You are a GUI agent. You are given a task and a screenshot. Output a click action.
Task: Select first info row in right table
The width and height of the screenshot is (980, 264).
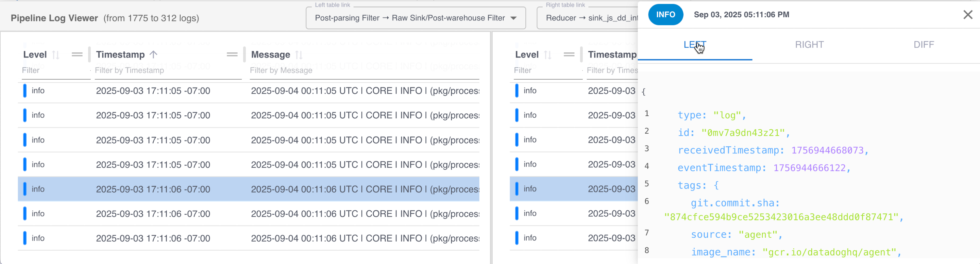574,91
